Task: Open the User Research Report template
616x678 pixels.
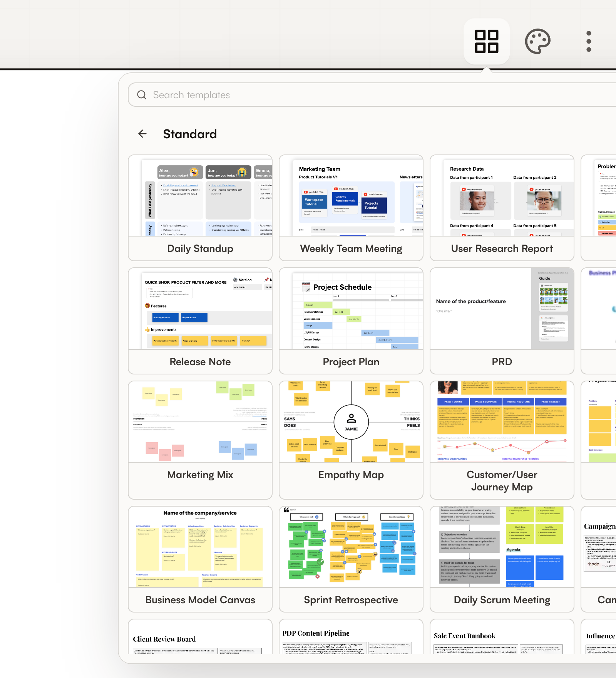Action: [502, 208]
